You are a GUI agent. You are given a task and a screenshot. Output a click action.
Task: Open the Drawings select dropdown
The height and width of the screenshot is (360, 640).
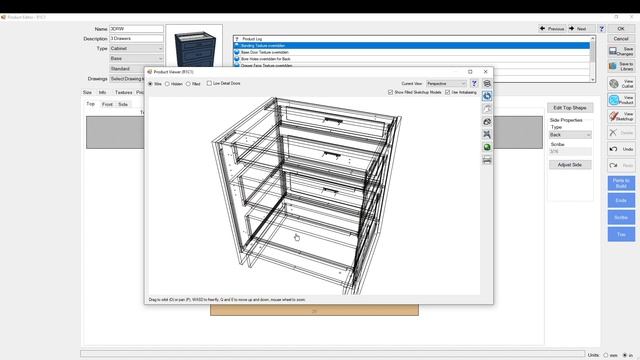127,79
